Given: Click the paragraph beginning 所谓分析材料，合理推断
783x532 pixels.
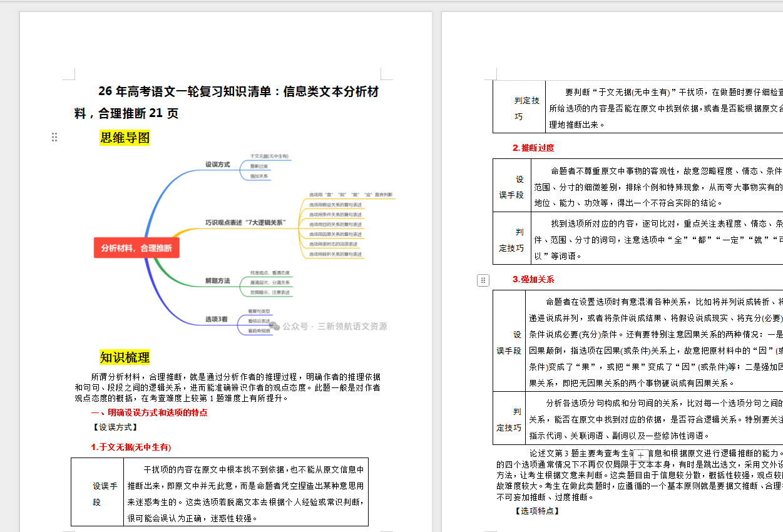Looking at the screenshot, I should click(228, 387).
